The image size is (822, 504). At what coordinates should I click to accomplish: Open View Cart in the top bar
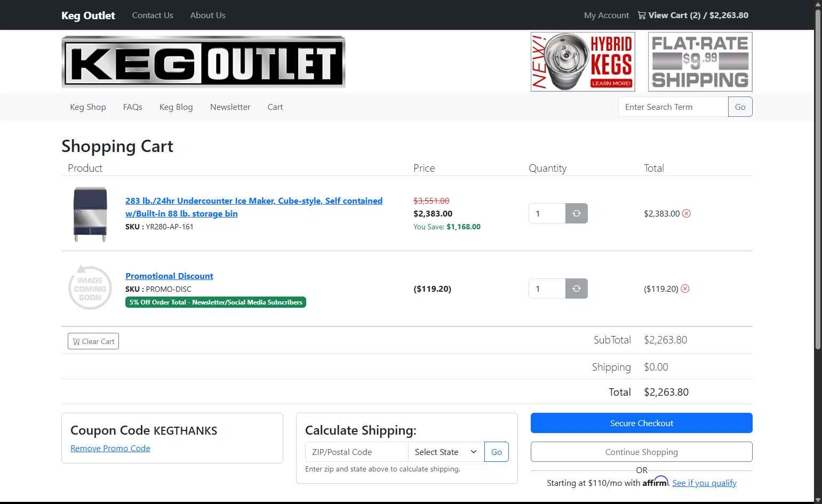click(x=693, y=15)
